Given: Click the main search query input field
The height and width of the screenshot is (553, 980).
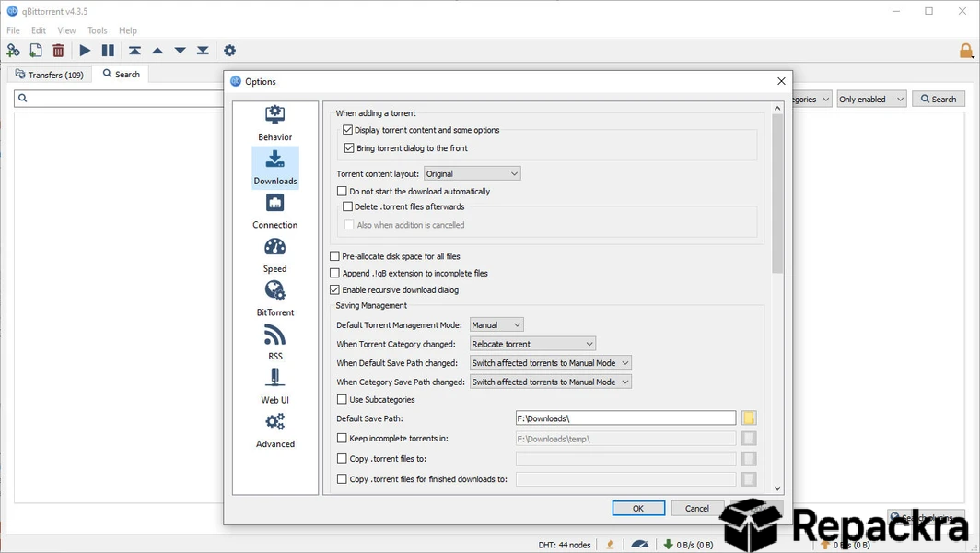Looking at the screenshot, I should tap(119, 99).
